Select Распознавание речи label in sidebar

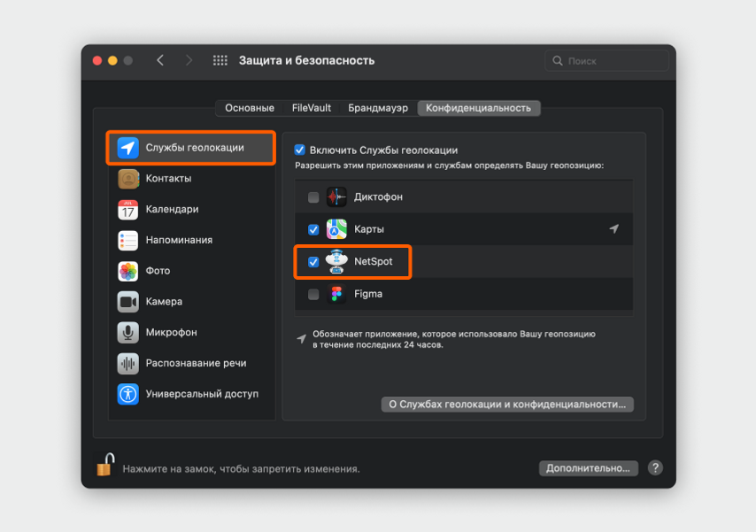click(196, 363)
